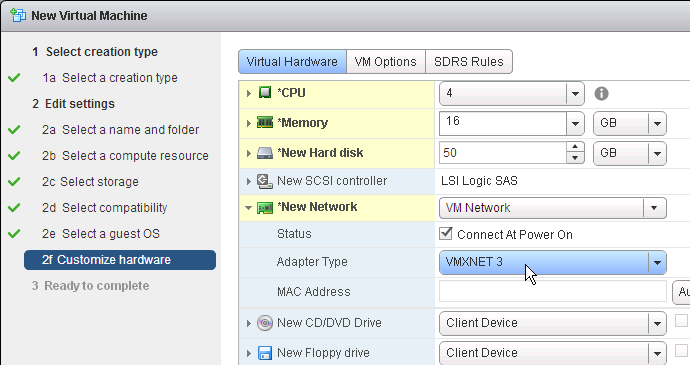Open the VMXNET 3 adapter type dropdown

[x=553, y=262]
